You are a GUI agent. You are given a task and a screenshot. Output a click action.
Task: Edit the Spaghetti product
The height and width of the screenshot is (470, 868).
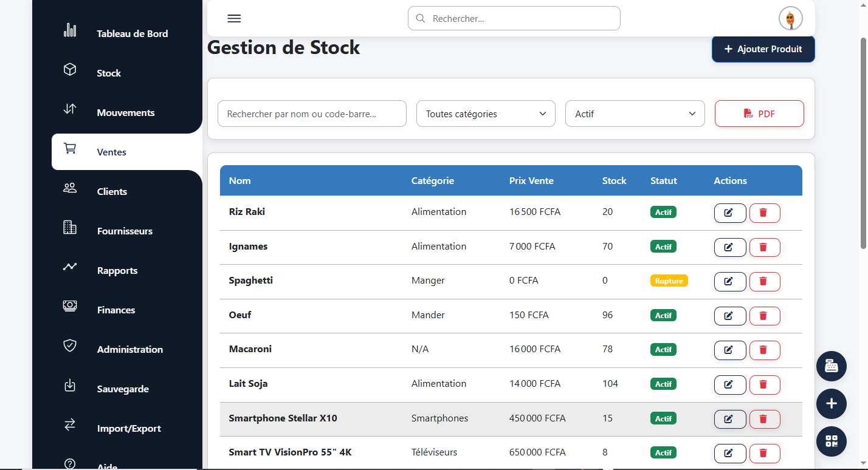(730, 282)
